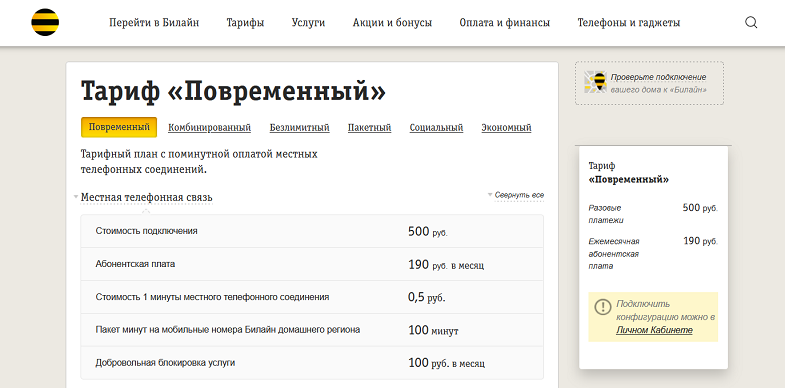The image size is (785, 388).
Task: Click Разовые платежи label in sidebar
Action: point(606,214)
